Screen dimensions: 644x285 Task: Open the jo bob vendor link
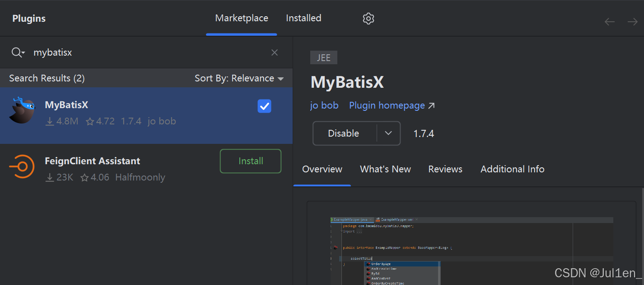point(324,105)
